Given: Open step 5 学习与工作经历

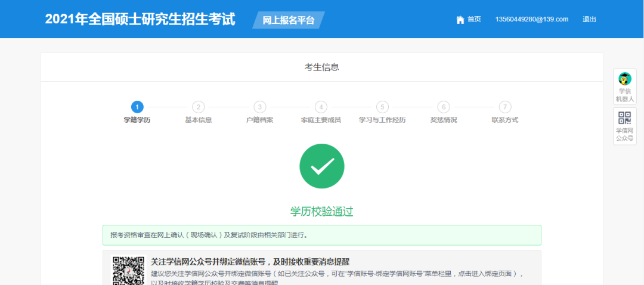Looking at the screenshot, I should [x=382, y=107].
